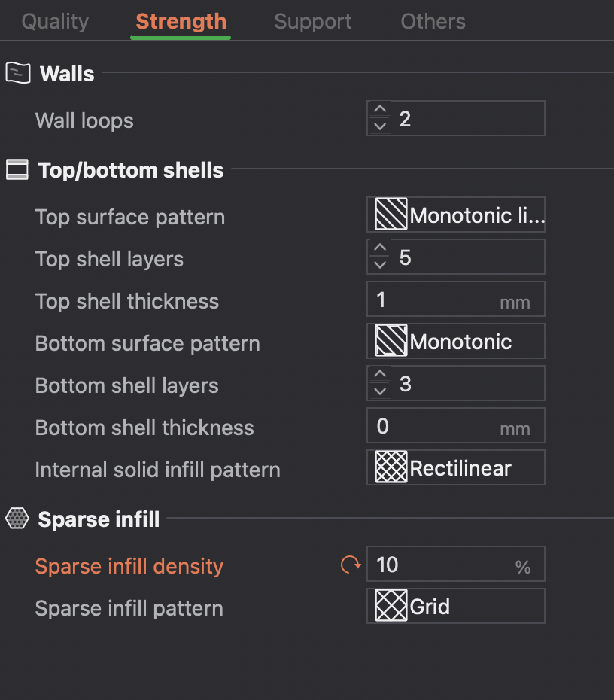Click the Walls section icon
Screen dimensions: 614x700
[17, 73]
